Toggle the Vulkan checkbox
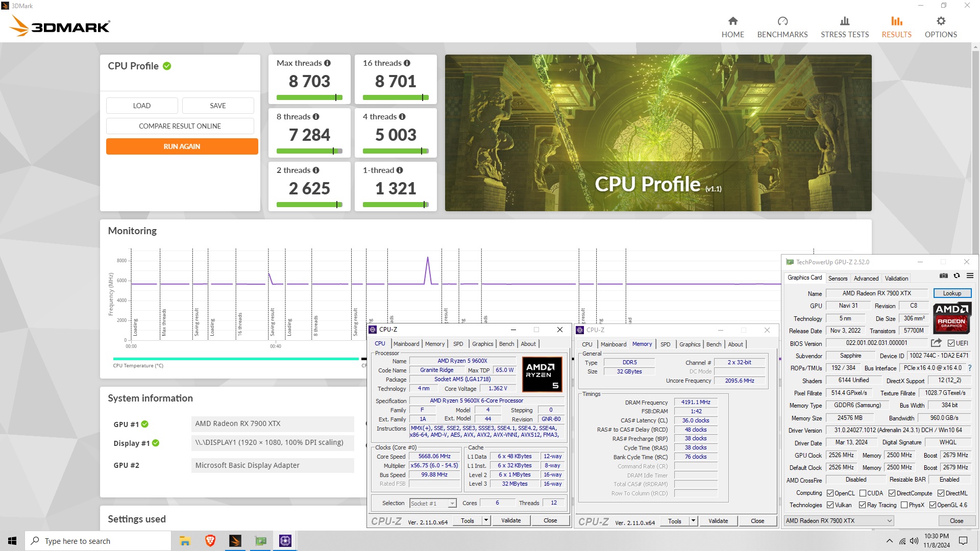This screenshot has width=980, height=551. [x=830, y=505]
